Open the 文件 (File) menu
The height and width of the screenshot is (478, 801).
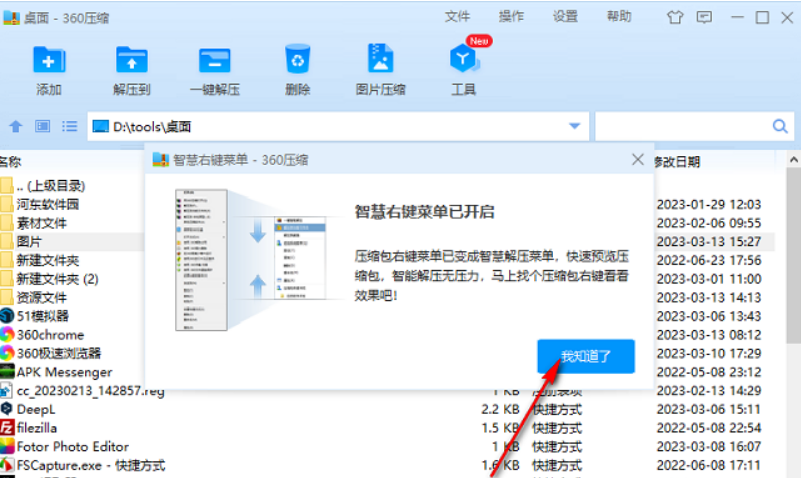[457, 17]
